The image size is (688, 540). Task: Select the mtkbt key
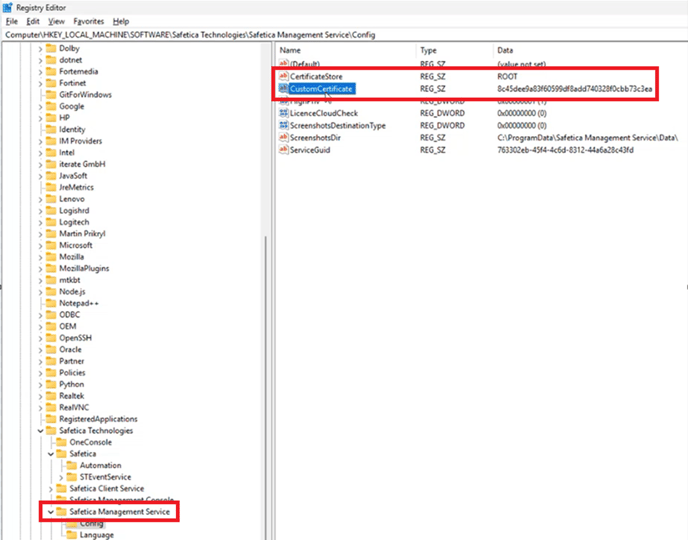[x=69, y=280]
